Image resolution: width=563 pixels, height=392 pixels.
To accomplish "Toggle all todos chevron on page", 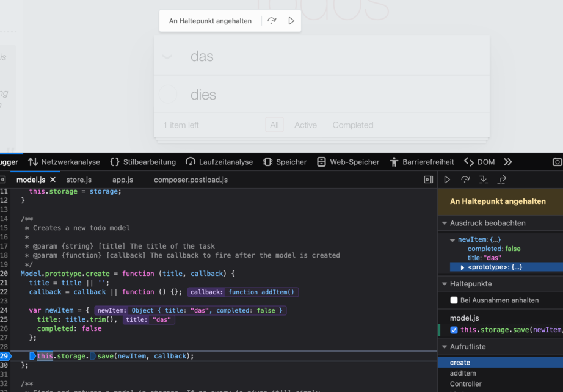I will point(167,56).
